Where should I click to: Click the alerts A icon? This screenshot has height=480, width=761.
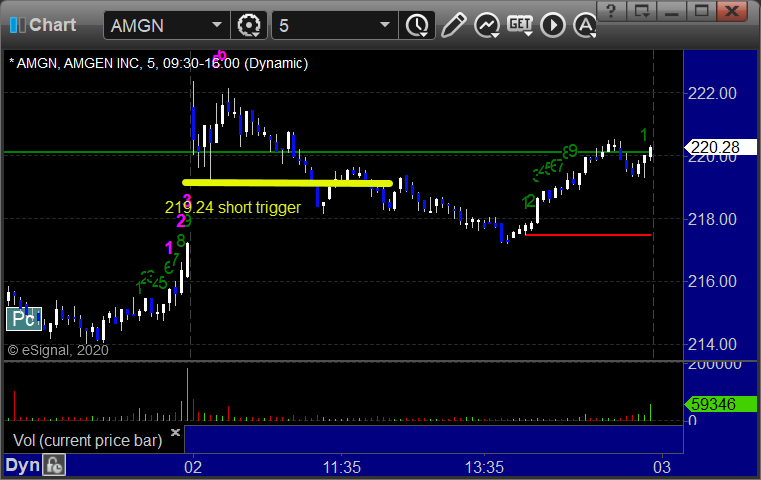click(x=585, y=25)
